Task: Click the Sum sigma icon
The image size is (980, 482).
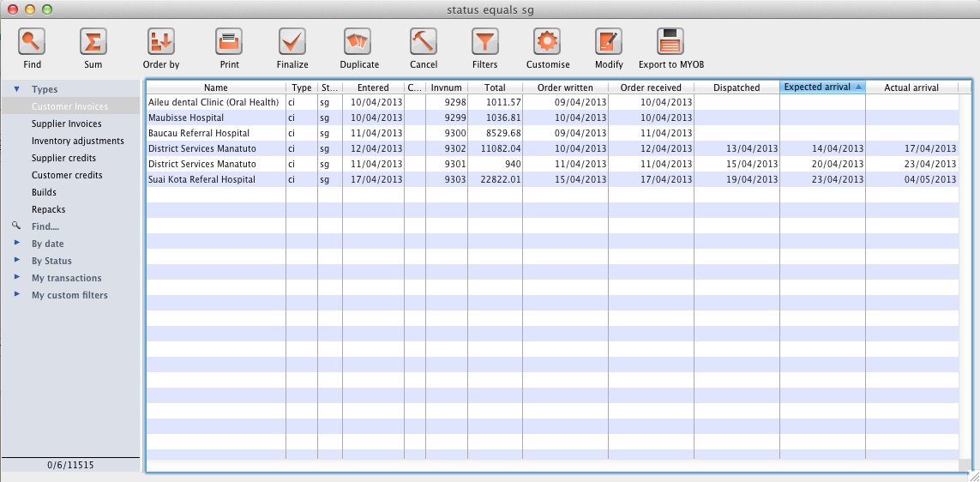Action: (x=93, y=41)
